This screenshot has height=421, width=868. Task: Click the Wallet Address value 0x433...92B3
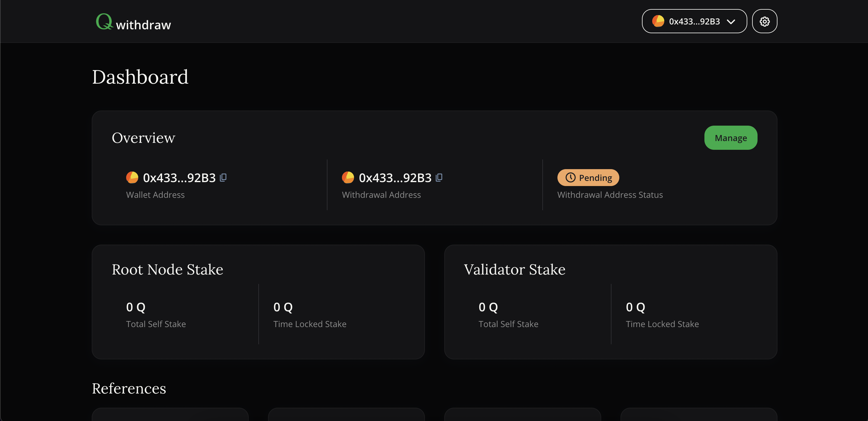(x=179, y=178)
